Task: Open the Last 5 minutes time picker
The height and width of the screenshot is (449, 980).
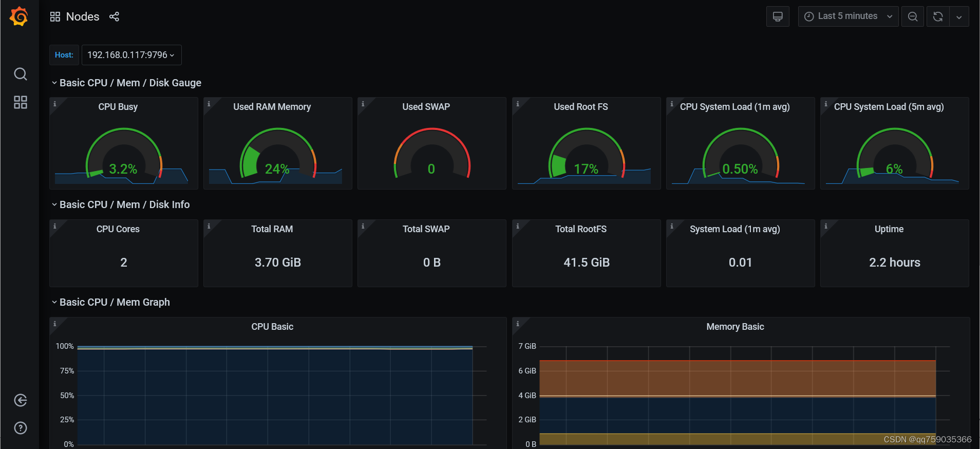Action: [848, 16]
